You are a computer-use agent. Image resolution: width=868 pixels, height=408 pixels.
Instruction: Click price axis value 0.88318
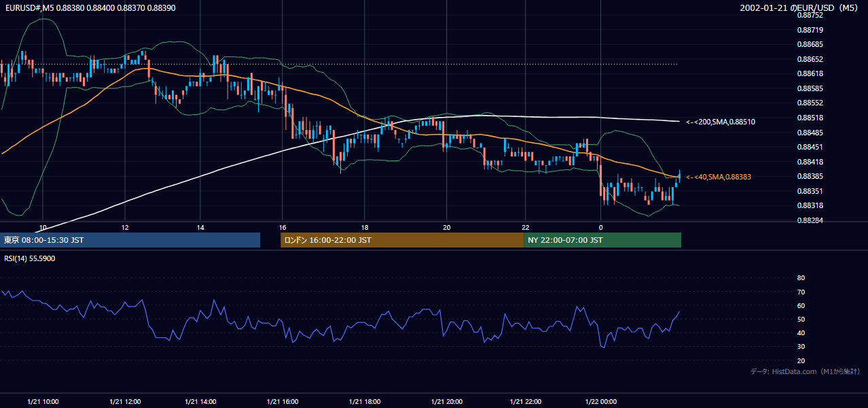(810, 205)
